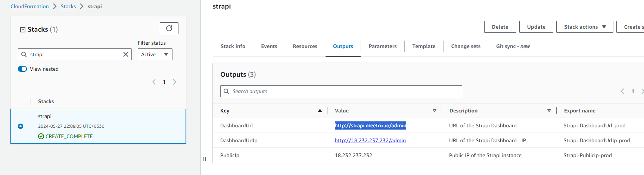Open the Git sync - new tab
The height and width of the screenshot is (175, 644).
513,46
